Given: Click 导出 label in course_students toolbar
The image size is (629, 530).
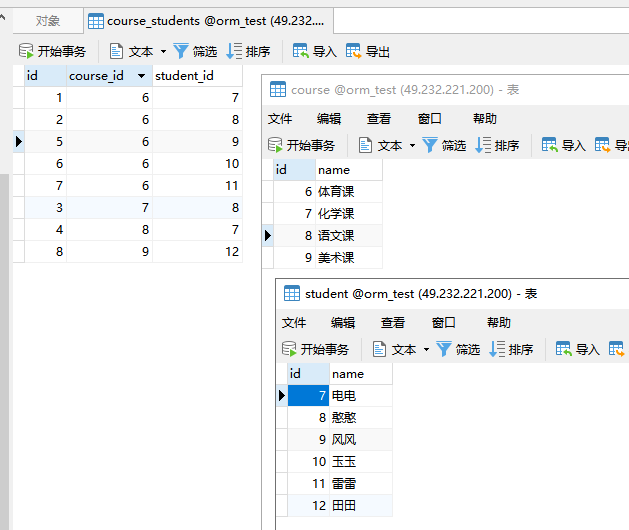Looking at the screenshot, I should point(377,52).
